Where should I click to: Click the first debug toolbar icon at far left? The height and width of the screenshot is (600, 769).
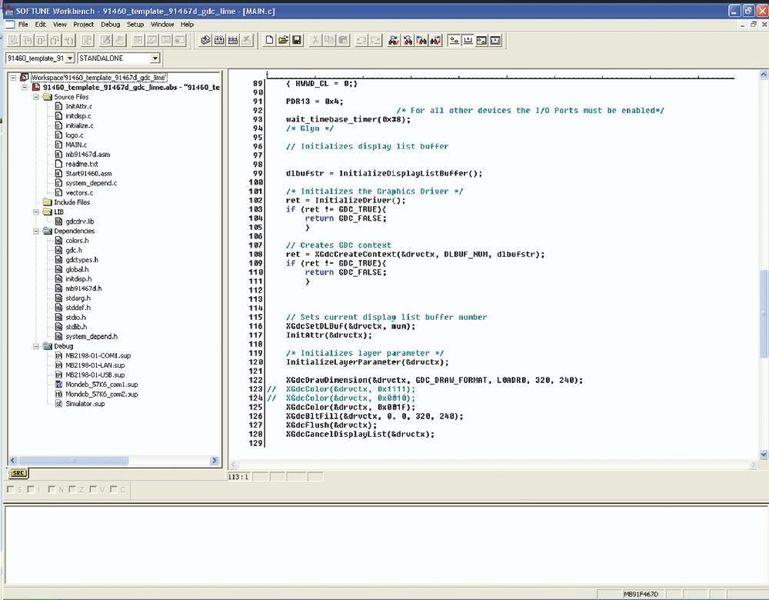point(14,40)
